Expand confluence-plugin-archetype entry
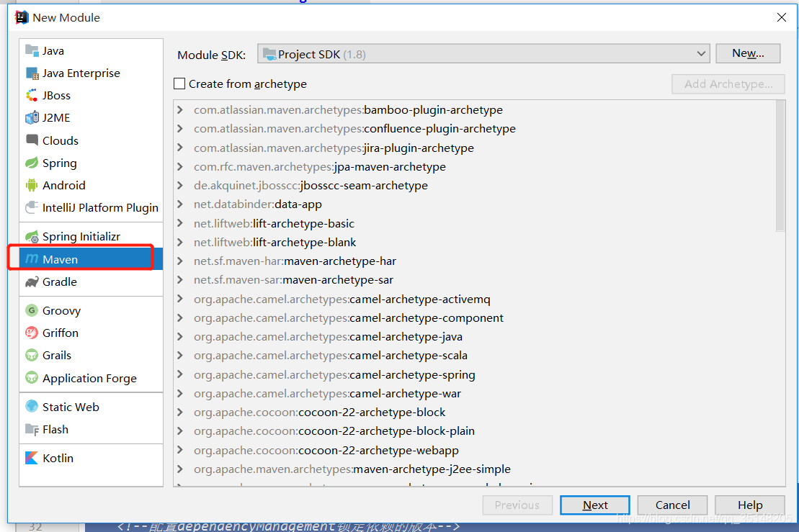 [x=180, y=128]
